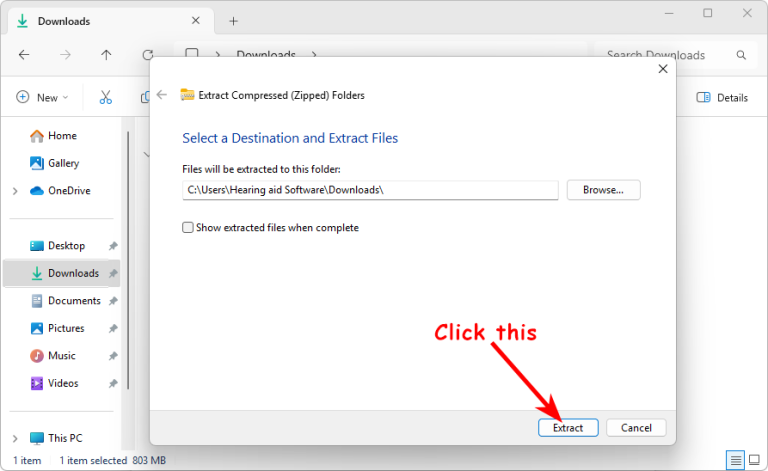Open Gallery in the navigation pane
The height and width of the screenshot is (471, 768).
click(63, 163)
